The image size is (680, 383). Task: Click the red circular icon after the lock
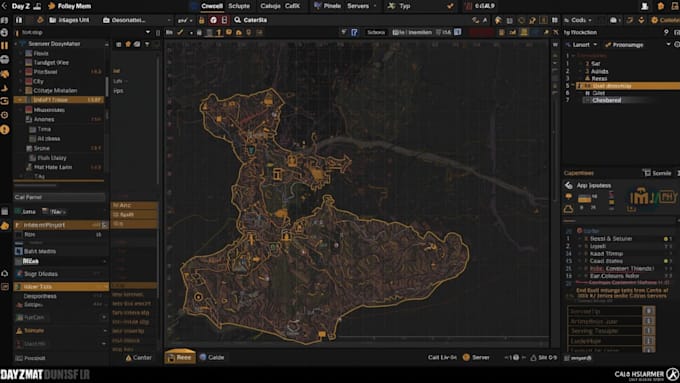213,20
